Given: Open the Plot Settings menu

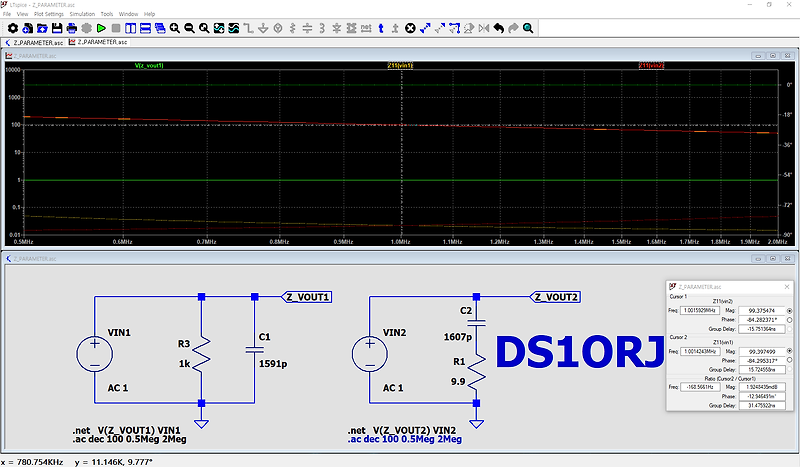Looking at the screenshot, I should (49, 14).
